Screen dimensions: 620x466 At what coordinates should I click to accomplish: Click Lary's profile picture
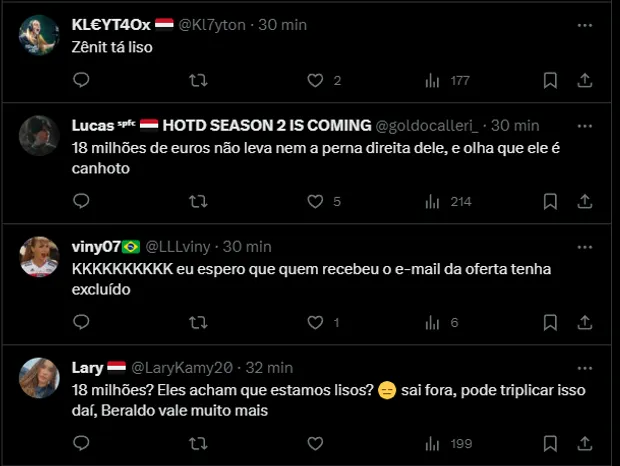point(40,377)
